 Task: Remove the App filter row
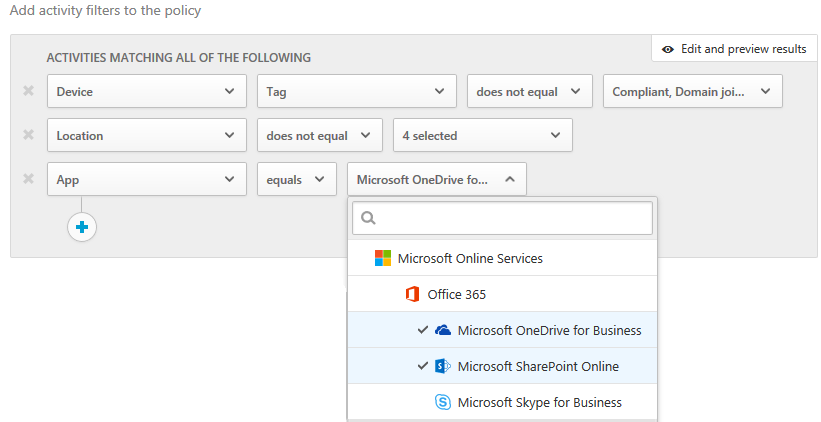click(28, 179)
